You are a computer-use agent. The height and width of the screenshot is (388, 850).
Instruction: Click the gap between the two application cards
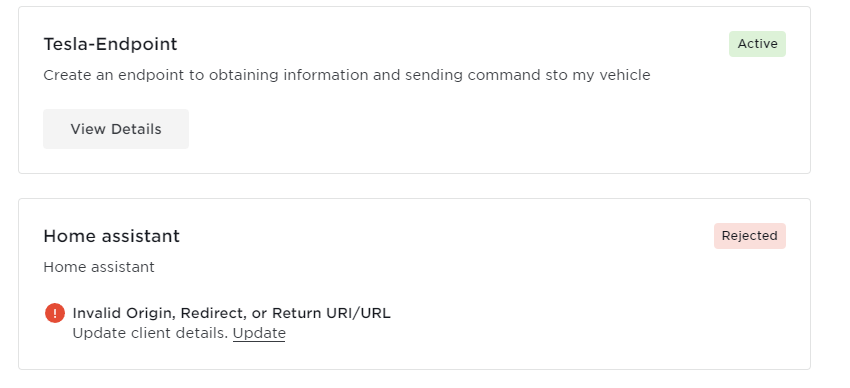415,186
